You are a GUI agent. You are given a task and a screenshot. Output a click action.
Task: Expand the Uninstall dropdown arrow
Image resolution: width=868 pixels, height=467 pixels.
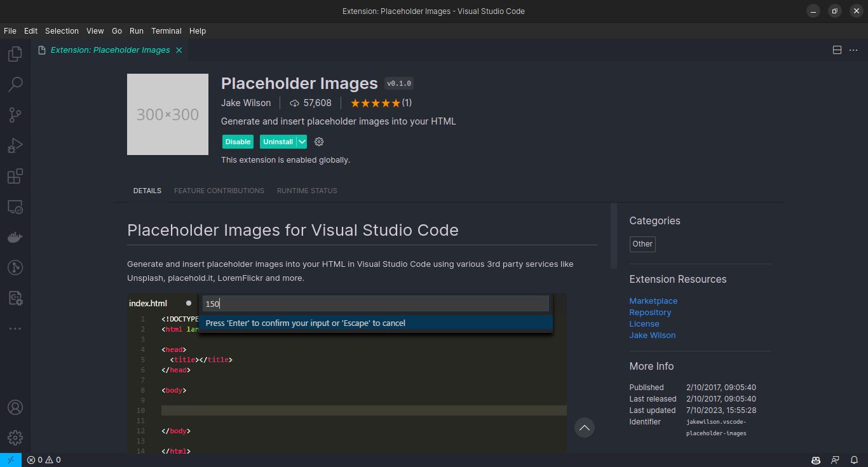pyautogui.click(x=301, y=141)
